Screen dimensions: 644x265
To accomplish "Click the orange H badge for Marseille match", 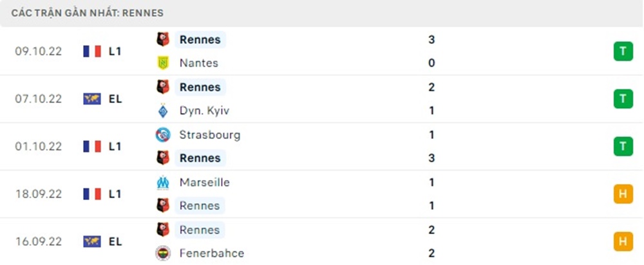I will (623, 194).
